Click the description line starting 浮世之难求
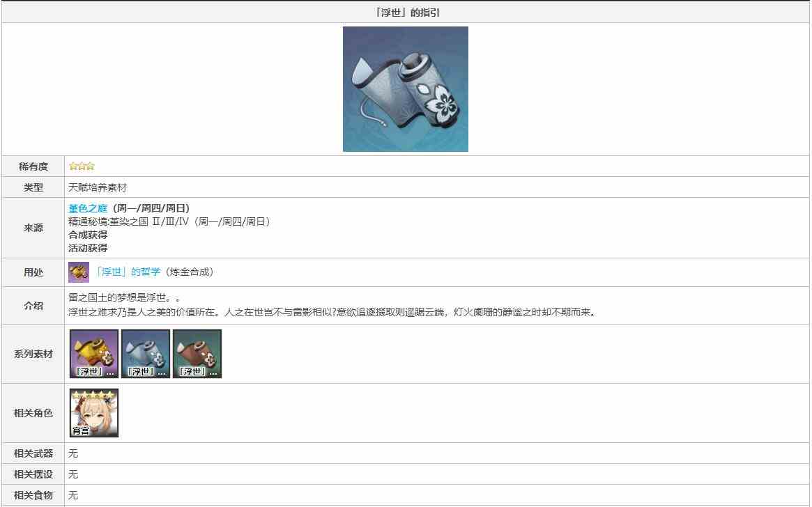 pyautogui.click(x=332, y=313)
